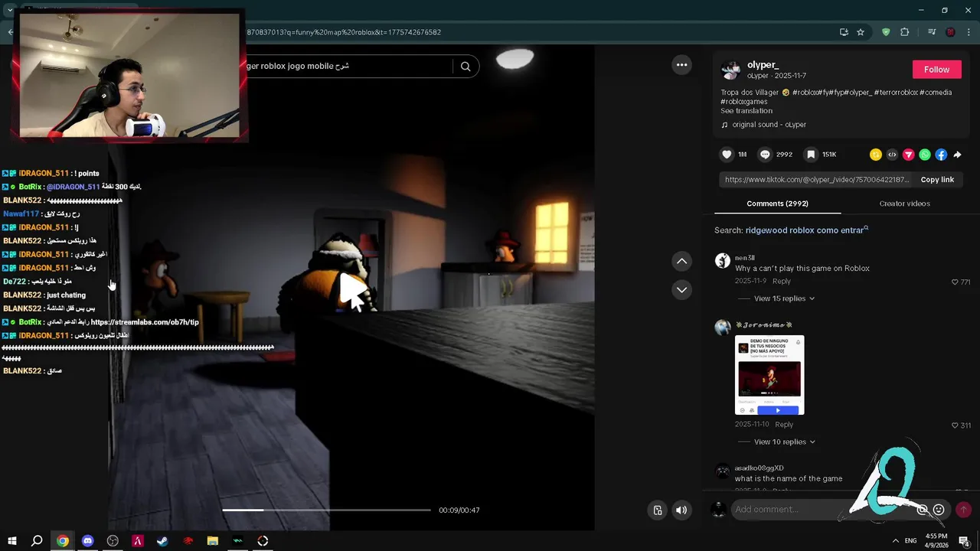This screenshot has width=980, height=551.
Task: Open oLyper's profile avatar
Action: [731, 70]
